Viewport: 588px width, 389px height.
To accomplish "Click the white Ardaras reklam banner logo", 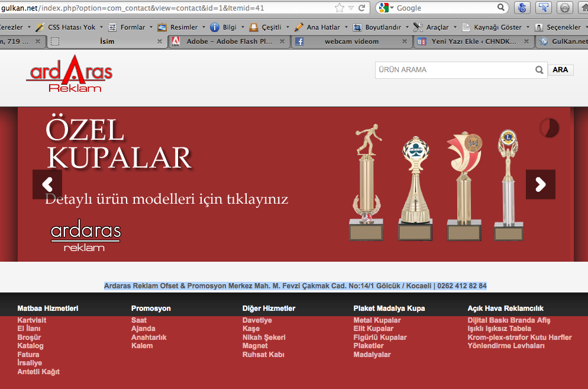I will (x=86, y=236).
